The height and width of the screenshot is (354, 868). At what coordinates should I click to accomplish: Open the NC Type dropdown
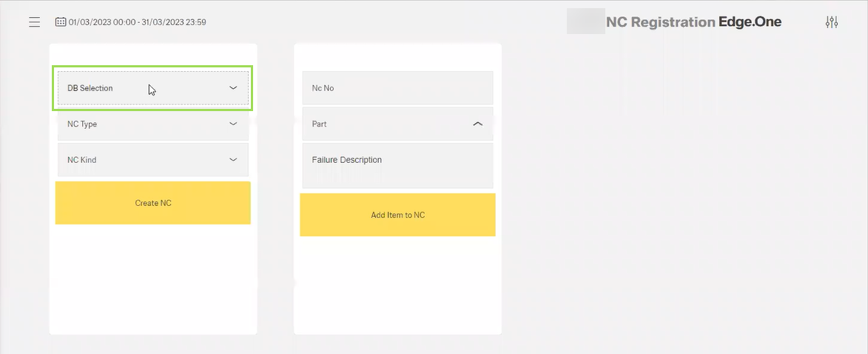click(x=141, y=124)
